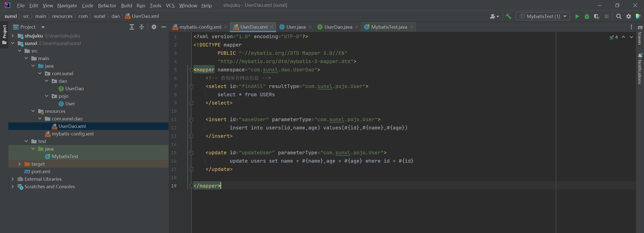This screenshot has width=644, height=233.
Task: Open the Navigate menu
Action: pos(67,6)
